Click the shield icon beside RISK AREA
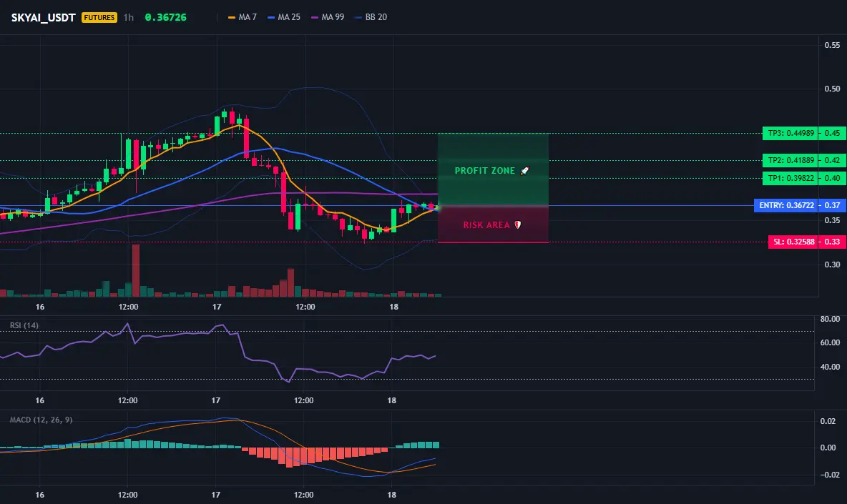This screenshot has height=504, width=847. click(x=517, y=224)
